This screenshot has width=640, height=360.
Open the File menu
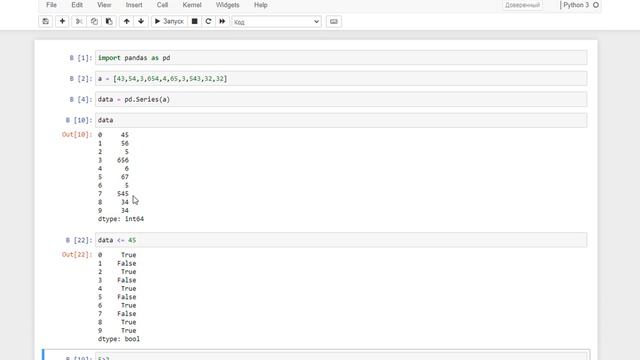51,5
